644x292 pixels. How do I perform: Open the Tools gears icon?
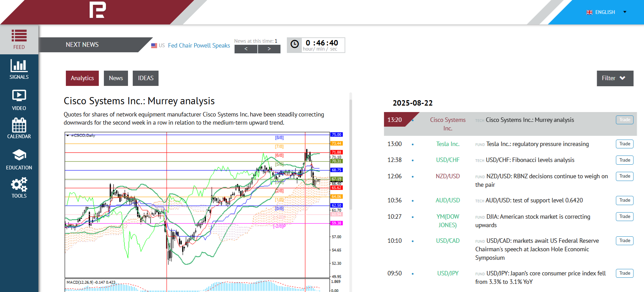click(19, 184)
